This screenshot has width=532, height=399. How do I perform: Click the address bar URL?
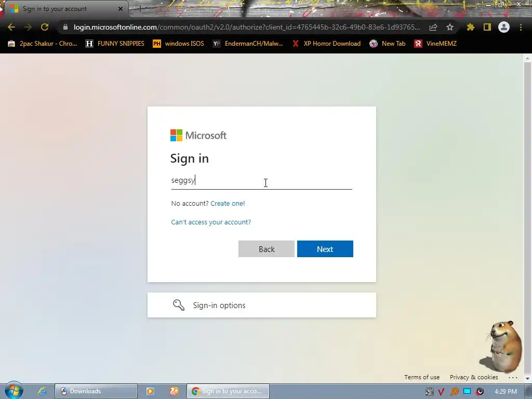click(247, 27)
